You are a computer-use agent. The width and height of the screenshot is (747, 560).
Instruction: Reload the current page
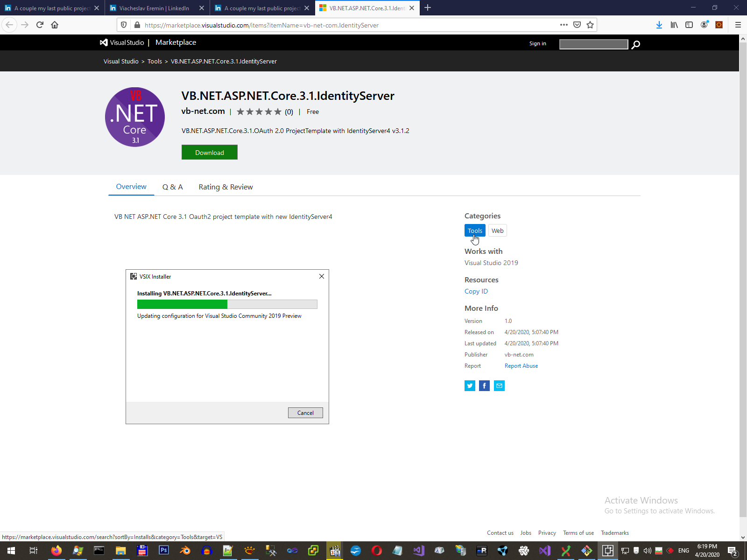(40, 25)
